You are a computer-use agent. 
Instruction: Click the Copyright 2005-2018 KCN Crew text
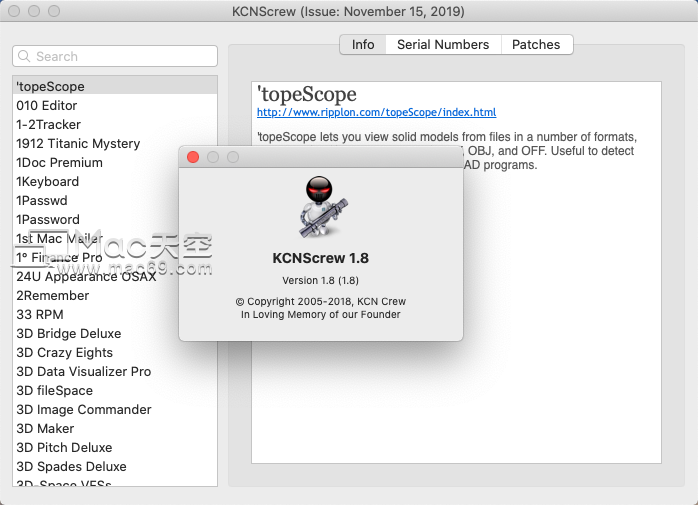(321, 301)
